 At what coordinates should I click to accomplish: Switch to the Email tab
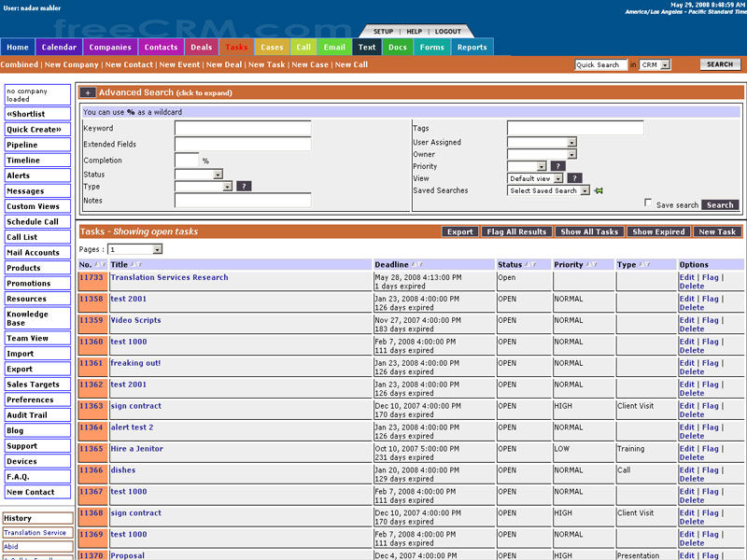coord(334,48)
